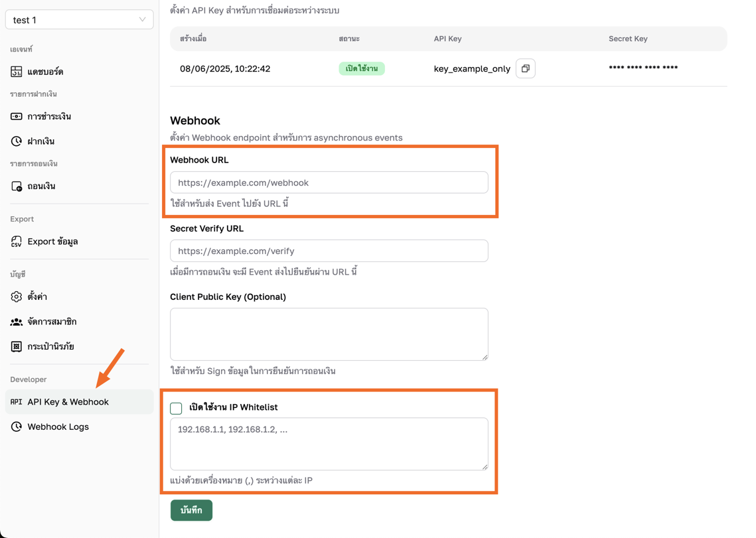Viewport: 756px width, 538px height.
Task: Open the ถอนเงิน withdrawal icon
Action: coord(17,186)
